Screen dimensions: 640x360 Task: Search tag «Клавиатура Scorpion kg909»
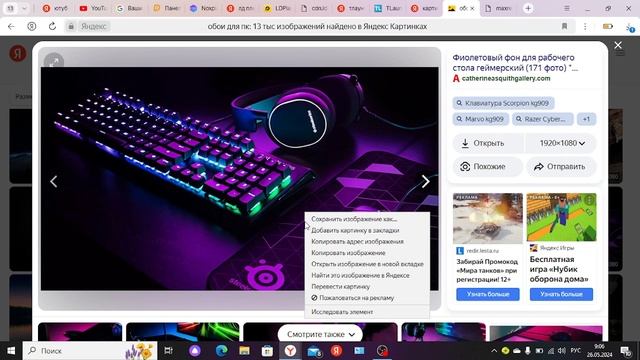pyautogui.click(x=503, y=103)
